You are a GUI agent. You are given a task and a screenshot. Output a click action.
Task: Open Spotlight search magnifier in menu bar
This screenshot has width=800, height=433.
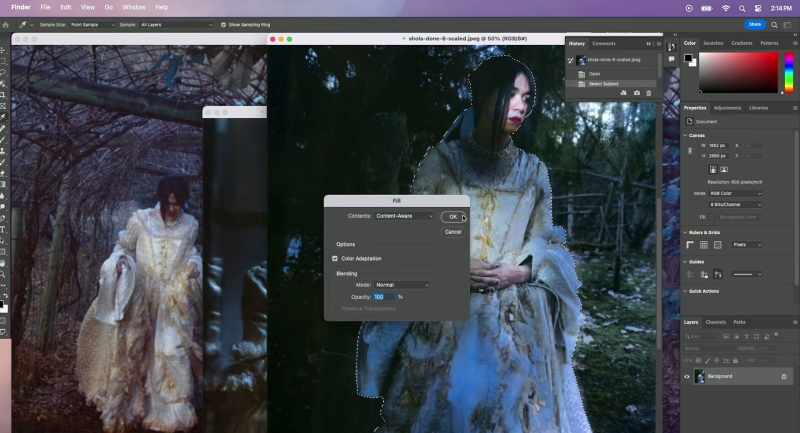(742, 8)
